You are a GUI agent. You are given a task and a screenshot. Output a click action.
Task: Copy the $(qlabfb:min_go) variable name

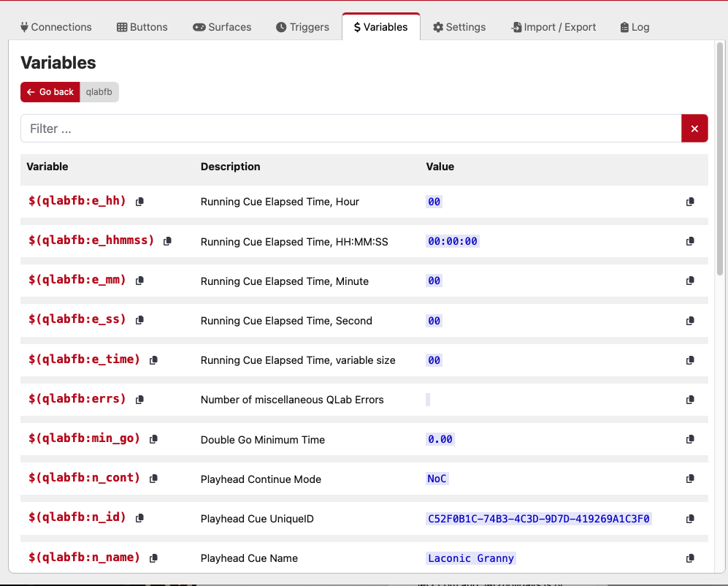(153, 439)
